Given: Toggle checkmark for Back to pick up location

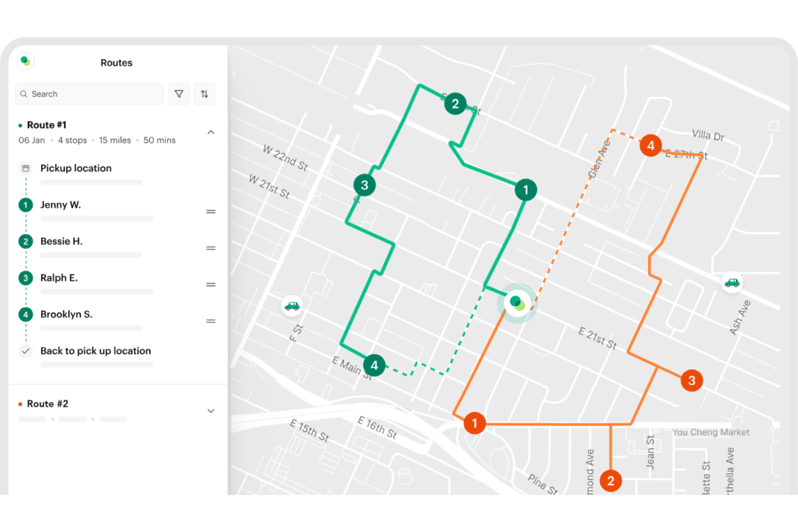Looking at the screenshot, I should pyautogui.click(x=25, y=351).
